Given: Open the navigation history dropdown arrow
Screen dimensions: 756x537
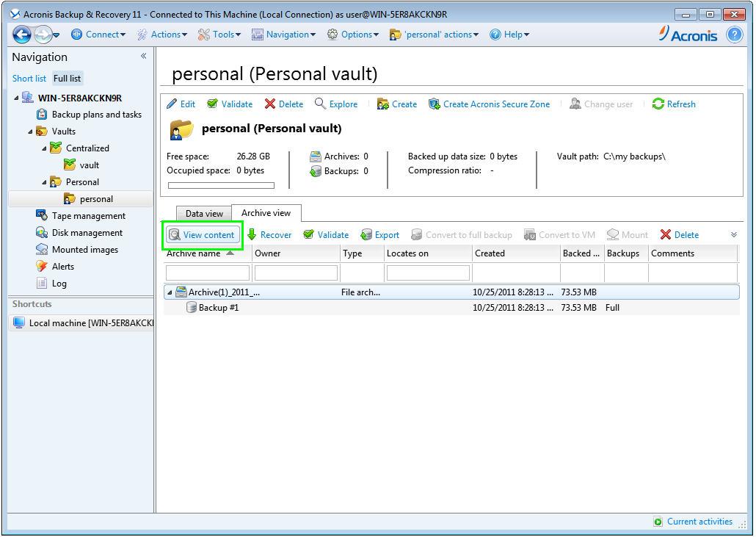Looking at the screenshot, I should (x=57, y=35).
